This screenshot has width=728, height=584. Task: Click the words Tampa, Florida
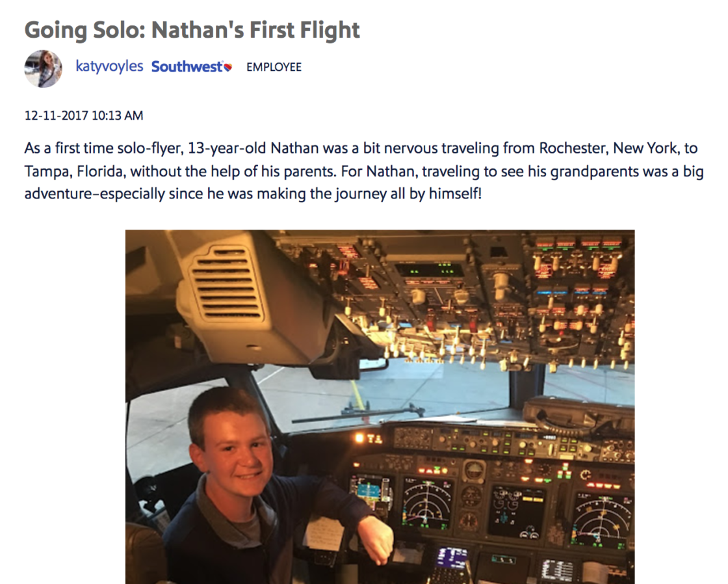pos(74,172)
